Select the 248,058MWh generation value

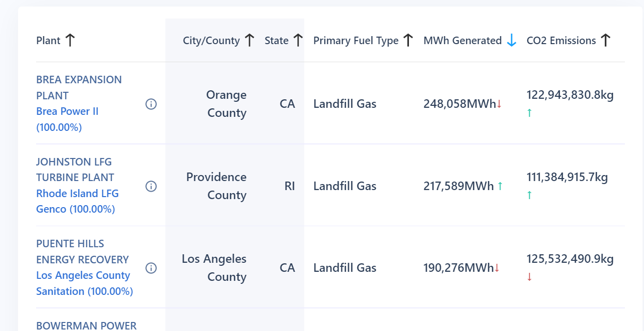point(460,104)
